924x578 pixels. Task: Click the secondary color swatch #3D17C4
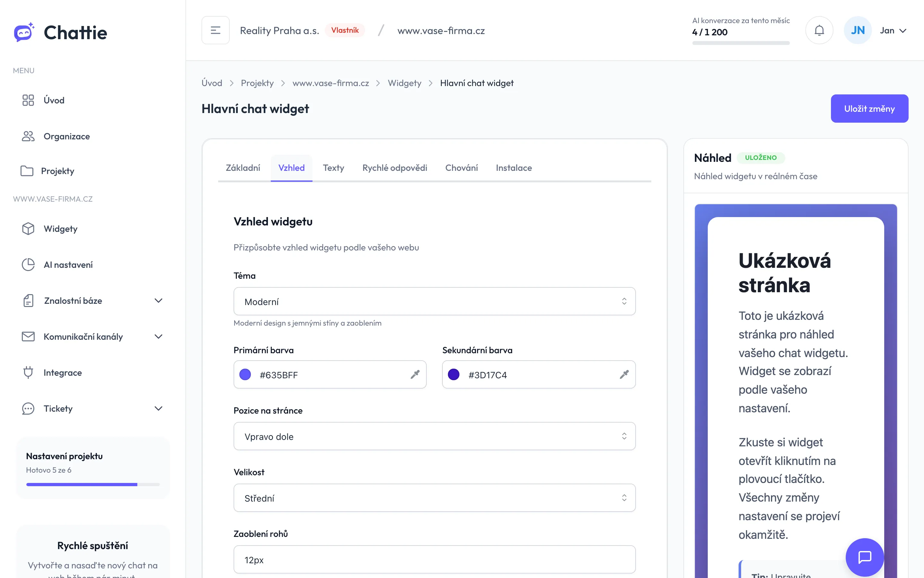[454, 374]
